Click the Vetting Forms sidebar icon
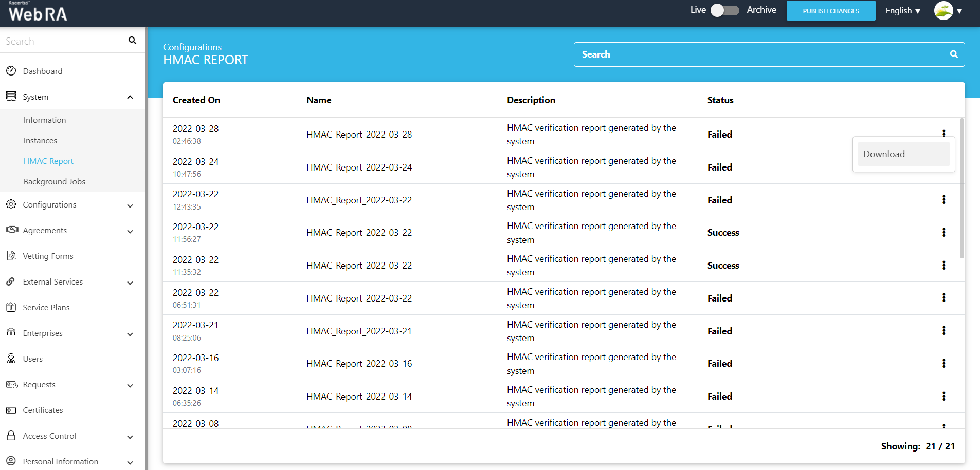 pos(11,256)
